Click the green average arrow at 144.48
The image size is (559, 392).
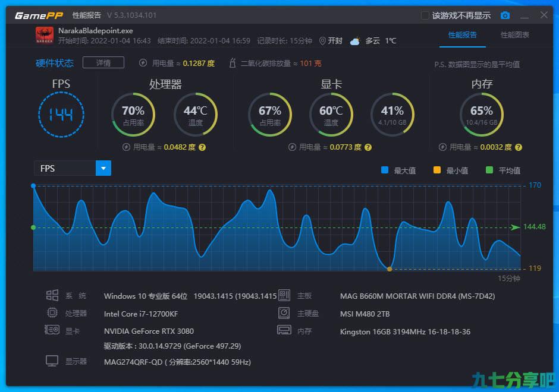click(x=515, y=227)
